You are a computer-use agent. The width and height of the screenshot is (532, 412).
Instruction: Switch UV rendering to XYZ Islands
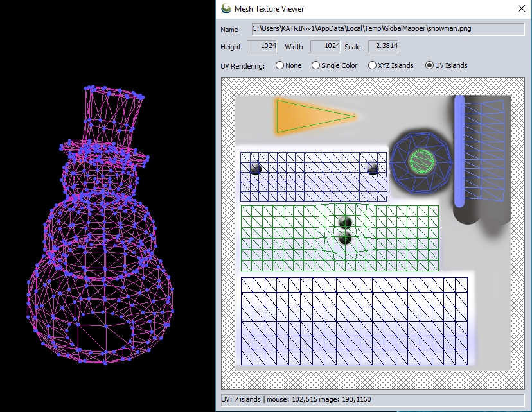coord(372,65)
